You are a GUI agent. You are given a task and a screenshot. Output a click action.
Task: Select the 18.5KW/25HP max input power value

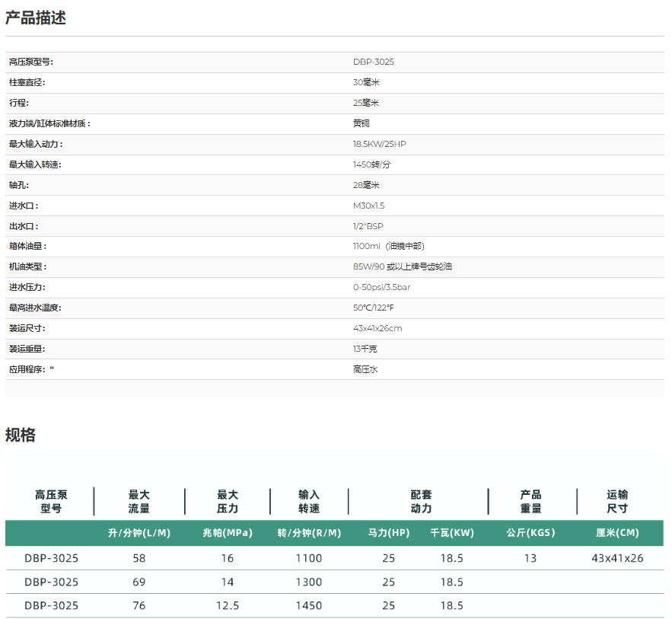coord(380,144)
